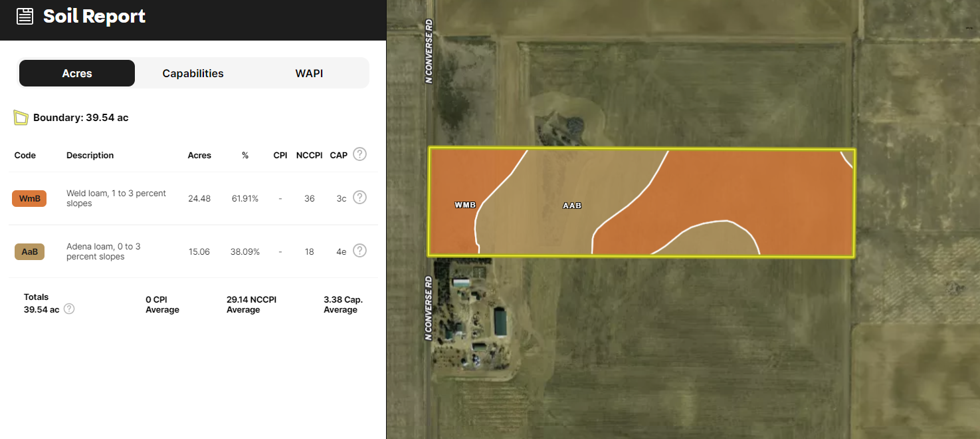Click the Acres column header
Image resolution: width=980 pixels, height=439 pixels.
(199, 155)
